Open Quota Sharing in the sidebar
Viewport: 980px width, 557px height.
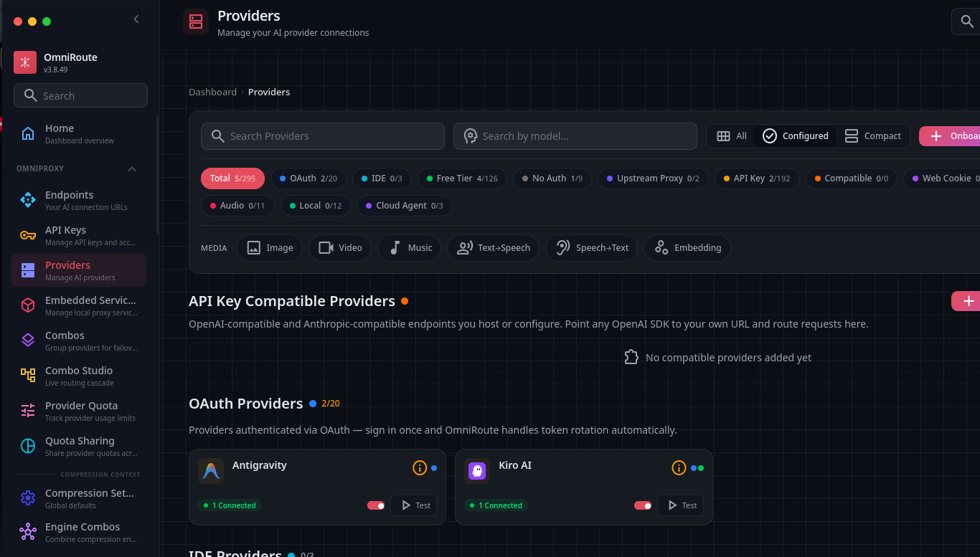(x=78, y=447)
